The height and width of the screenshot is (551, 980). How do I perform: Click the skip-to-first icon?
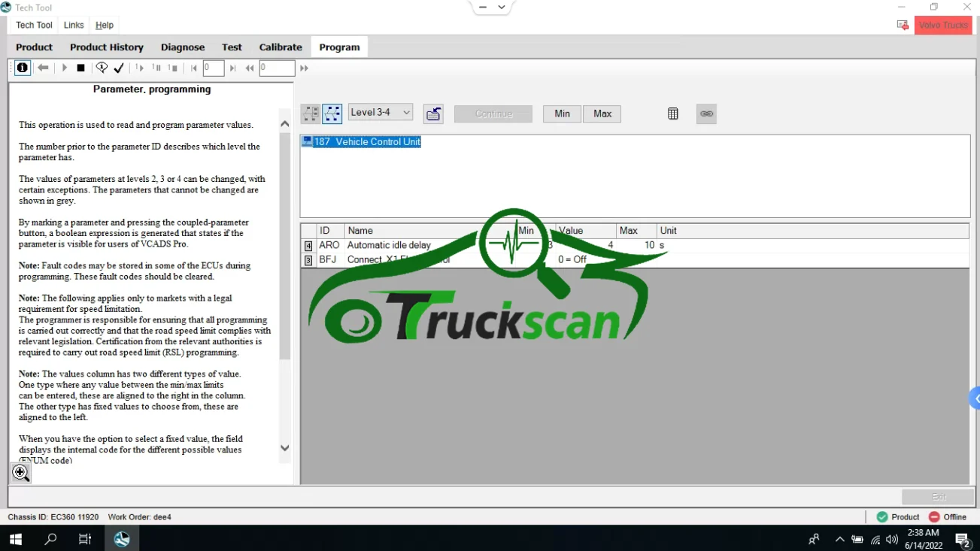coord(194,68)
